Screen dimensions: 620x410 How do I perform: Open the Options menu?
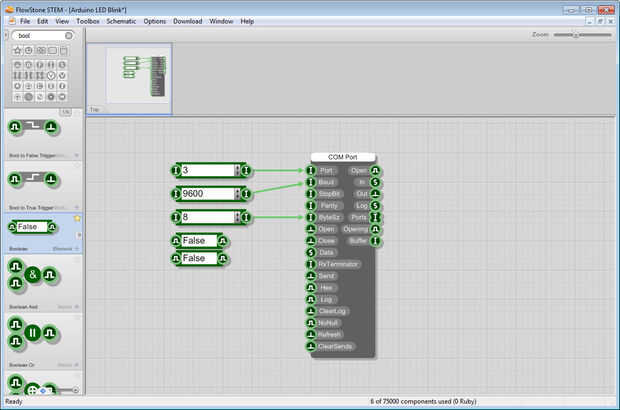tap(155, 21)
